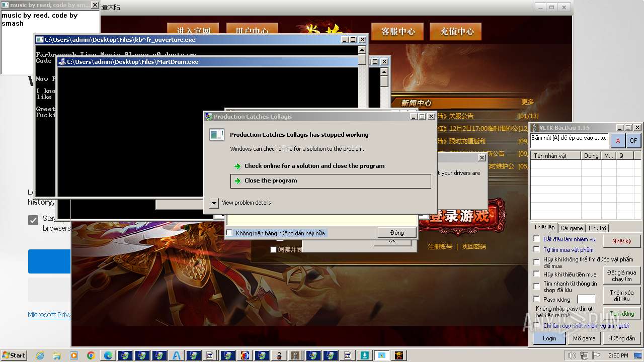The image size is (644, 362).
Task: Switch to the teal download-arrow taskbar app
Action: pos(365,355)
